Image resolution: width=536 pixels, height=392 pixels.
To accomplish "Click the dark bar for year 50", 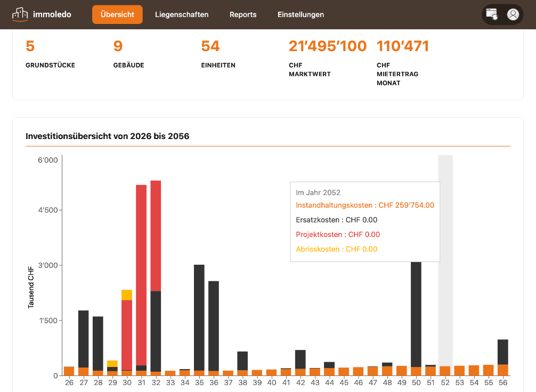I will click(x=416, y=314).
